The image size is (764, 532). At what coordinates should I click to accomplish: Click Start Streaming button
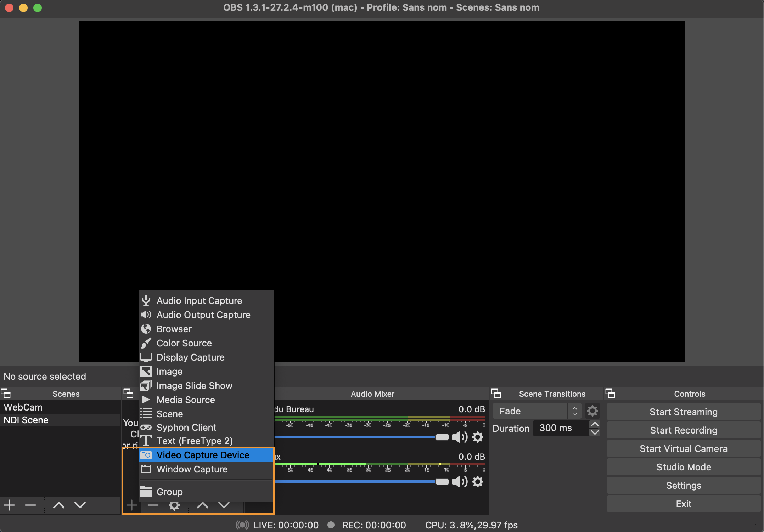(683, 412)
